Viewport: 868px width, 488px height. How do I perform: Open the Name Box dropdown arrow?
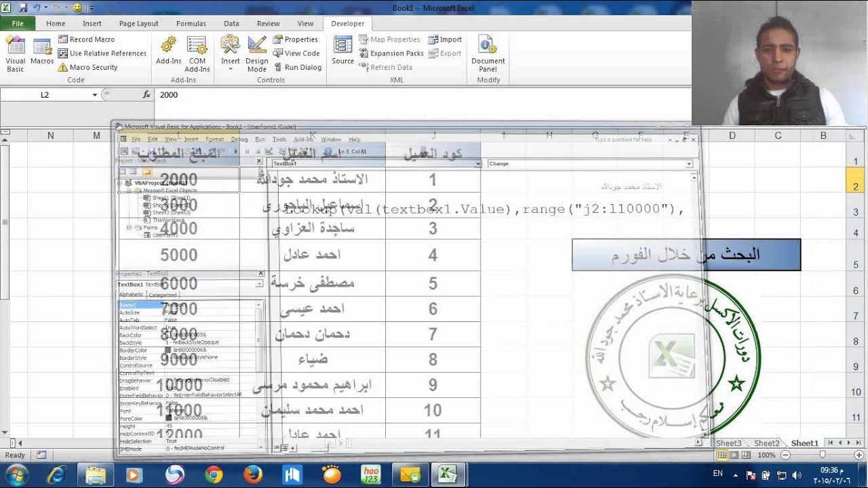coord(95,95)
